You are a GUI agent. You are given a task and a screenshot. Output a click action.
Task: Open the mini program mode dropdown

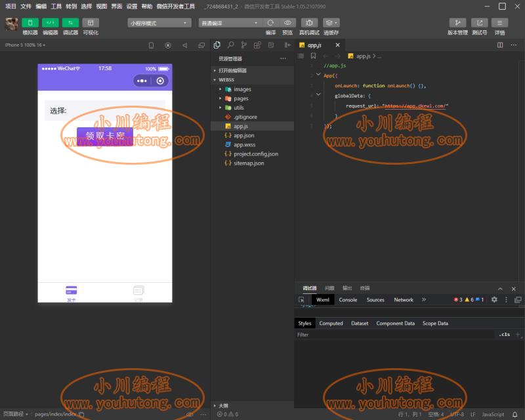(x=159, y=23)
